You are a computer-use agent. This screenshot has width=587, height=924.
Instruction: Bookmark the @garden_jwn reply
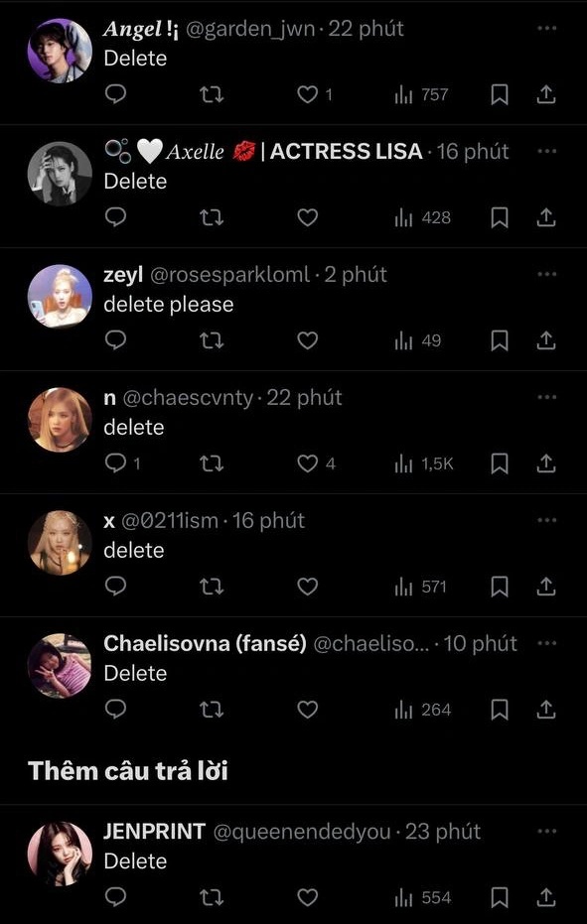[500, 94]
